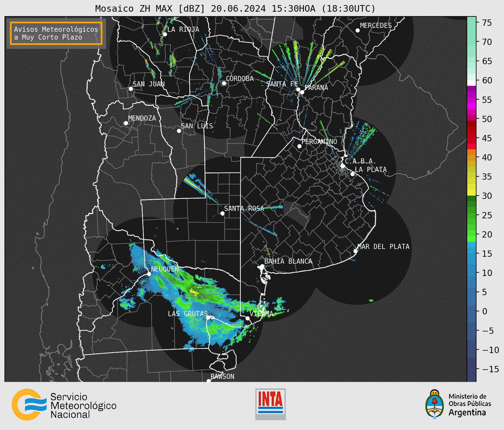
Task: Click the 75 colorbar tick label
Action: tap(487, 23)
